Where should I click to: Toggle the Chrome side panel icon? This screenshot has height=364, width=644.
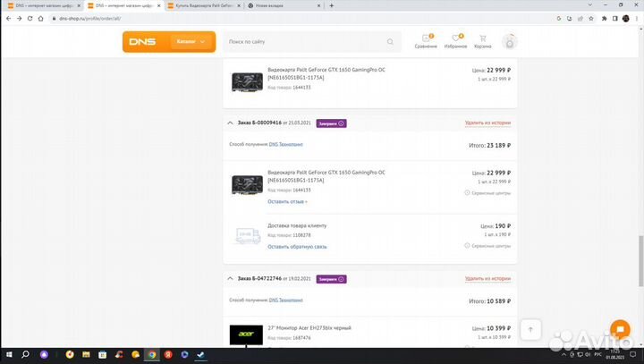(614, 19)
